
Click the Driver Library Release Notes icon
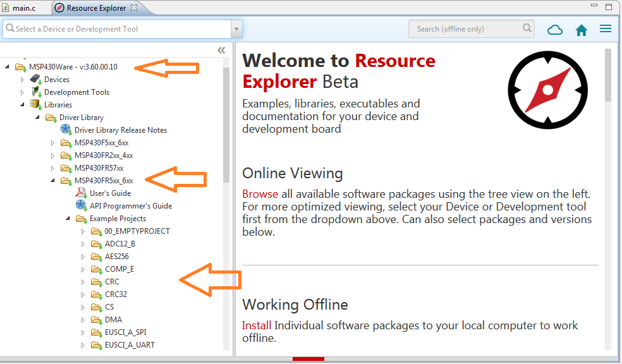(x=66, y=130)
